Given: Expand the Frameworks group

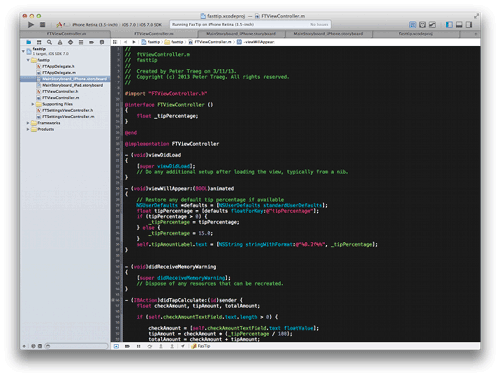Looking at the screenshot, I should tap(28, 123).
